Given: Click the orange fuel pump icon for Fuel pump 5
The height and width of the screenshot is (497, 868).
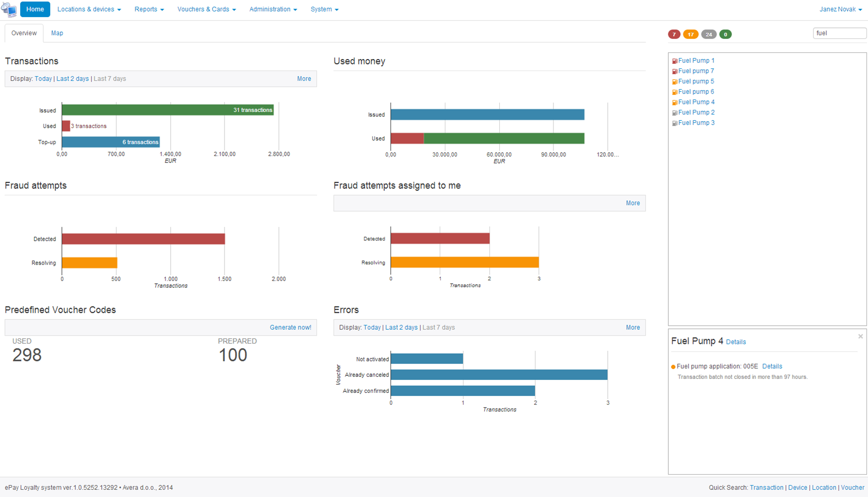Looking at the screenshot, I should click(675, 82).
